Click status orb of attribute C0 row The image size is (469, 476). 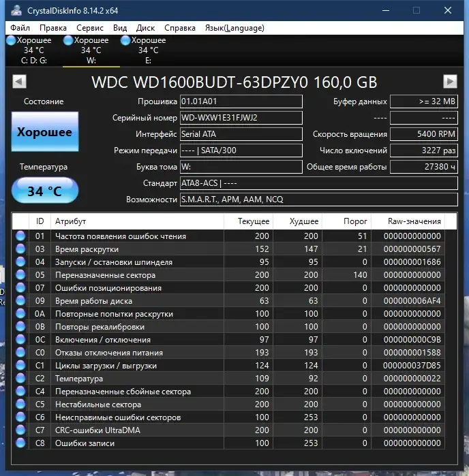coord(20,353)
